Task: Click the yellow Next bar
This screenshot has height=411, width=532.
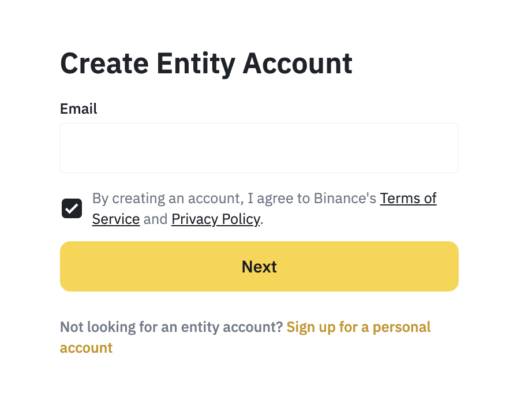Action: 259,266
